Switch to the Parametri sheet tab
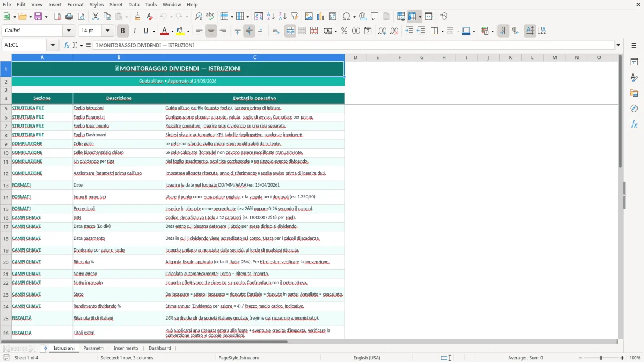Screen dimensions: 644x362 (x=93, y=348)
